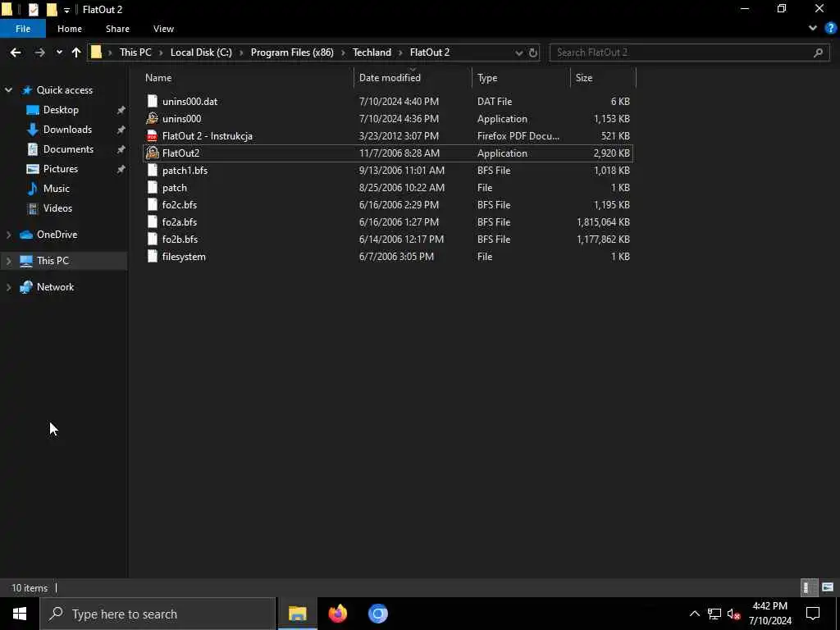This screenshot has width=840, height=630.
Task: Open Videos in the navigation pane
Action: [57, 208]
